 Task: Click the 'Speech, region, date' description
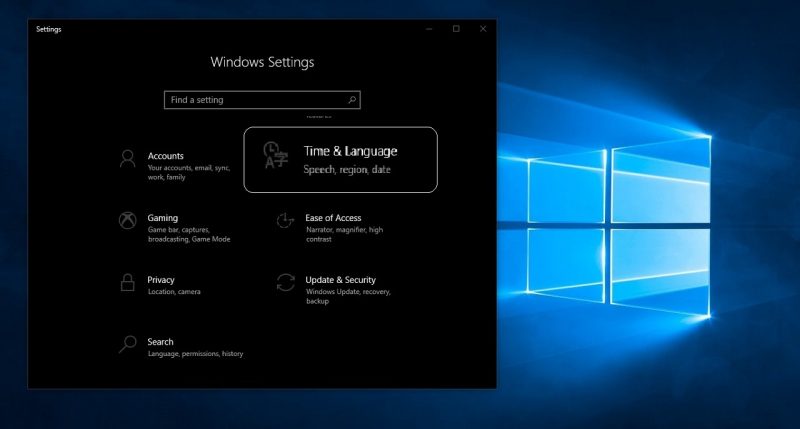347,170
